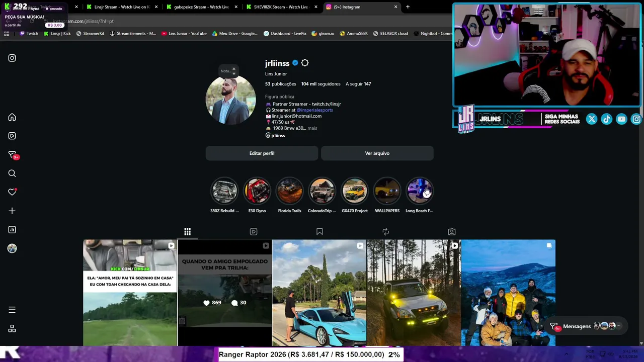This screenshot has height=362, width=644.
Task: Click 53 publicações count
Action: (x=280, y=84)
